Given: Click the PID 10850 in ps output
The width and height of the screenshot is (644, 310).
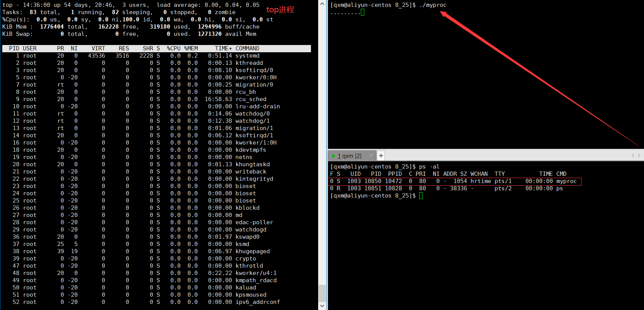Looking at the screenshot, I should 373,181.
